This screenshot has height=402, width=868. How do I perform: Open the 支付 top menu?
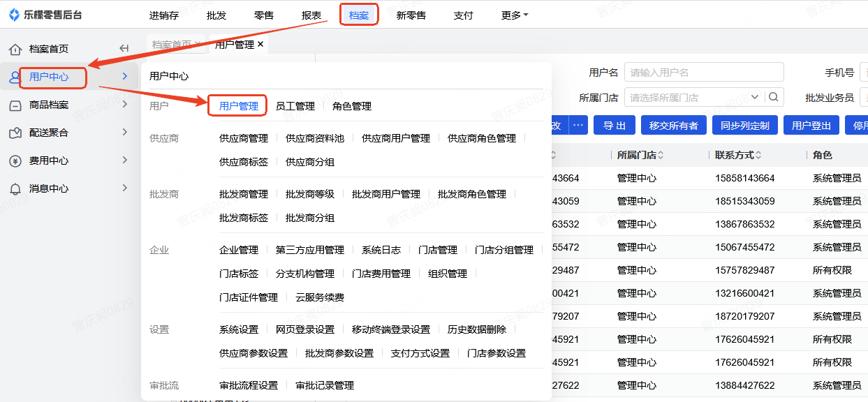(463, 15)
